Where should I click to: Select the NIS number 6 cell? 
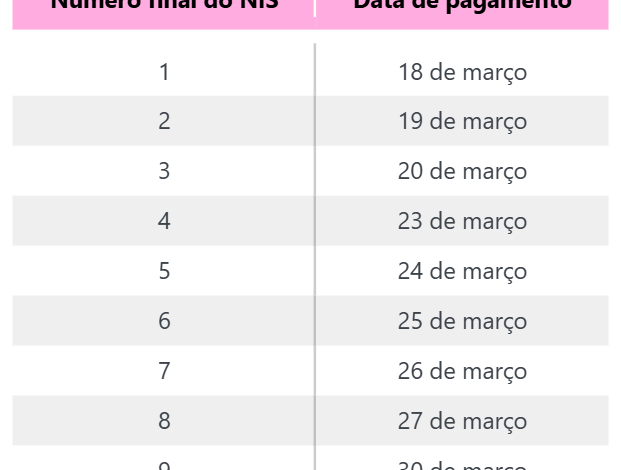[x=164, y=321]
